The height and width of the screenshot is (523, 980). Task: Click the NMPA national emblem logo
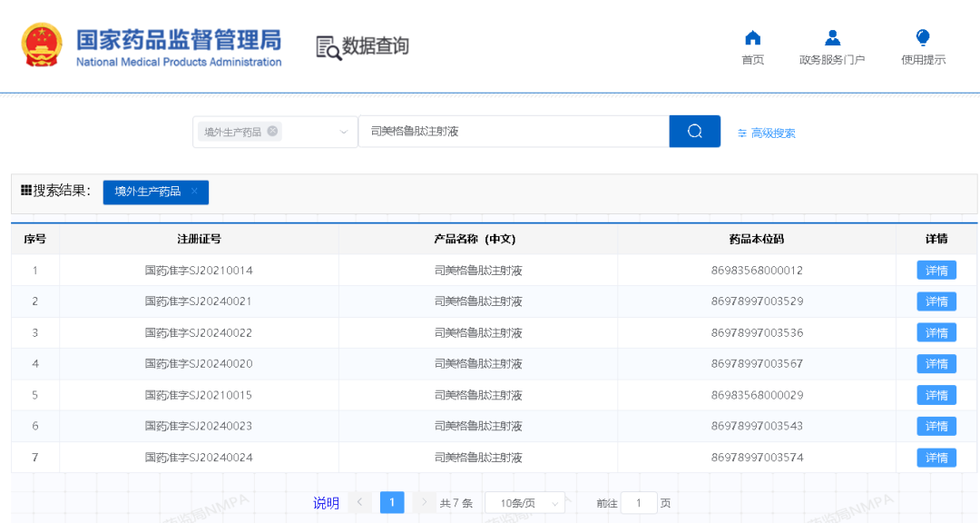tap(42, 45)
